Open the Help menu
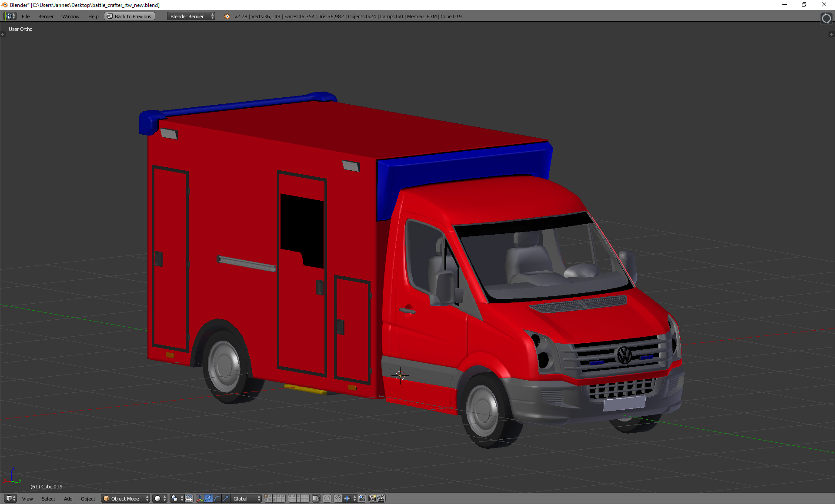This screenshot has width=835, height=504. click(93, 17)
